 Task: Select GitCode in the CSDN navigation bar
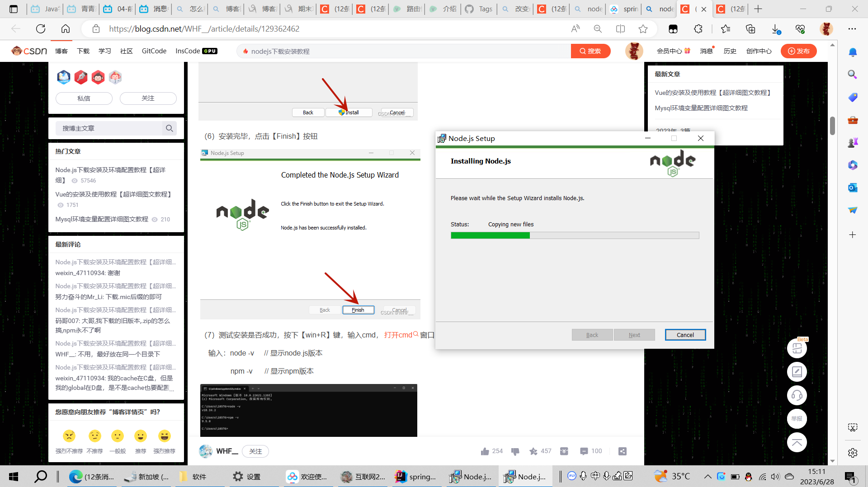pos(153,51)
